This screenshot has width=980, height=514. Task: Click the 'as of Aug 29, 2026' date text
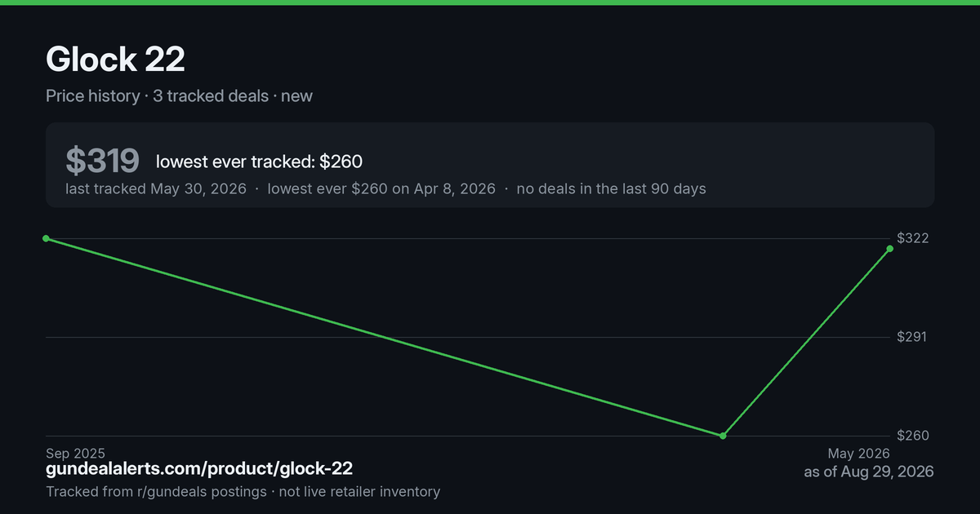(869, 472)
